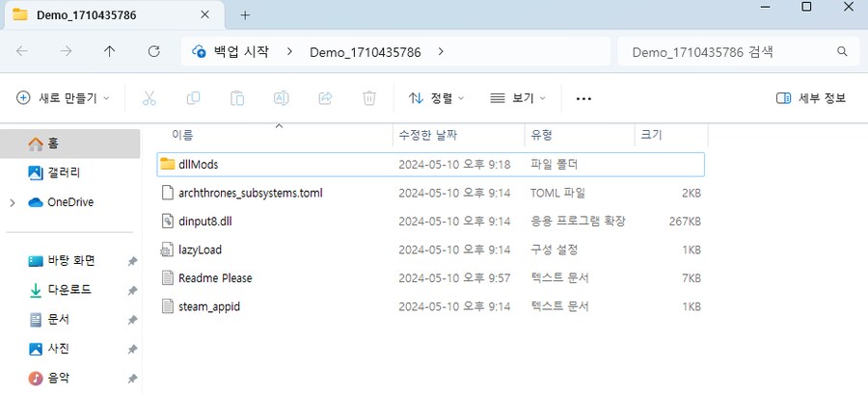Click the 구성 설정 type cell
The image size is (868, 394).
555,250
